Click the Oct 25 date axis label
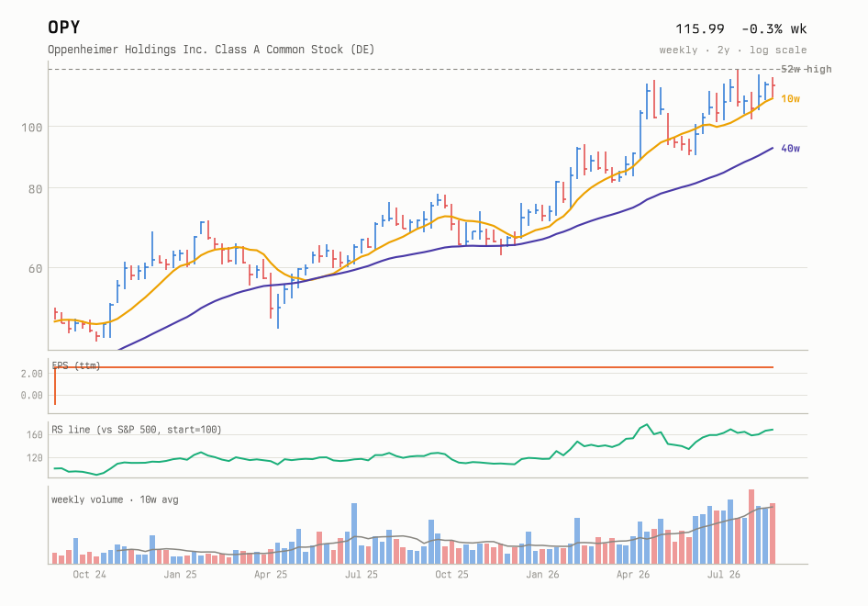 coord(451,575)
